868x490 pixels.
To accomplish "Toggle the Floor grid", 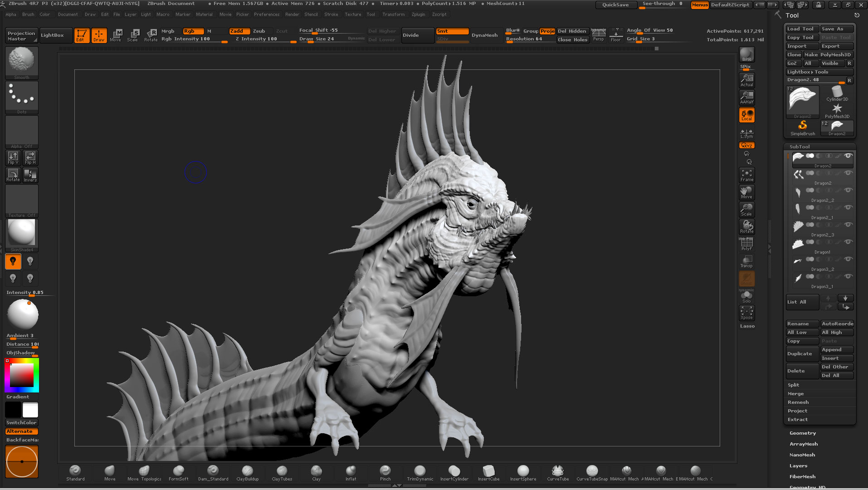I will (616, 35).
